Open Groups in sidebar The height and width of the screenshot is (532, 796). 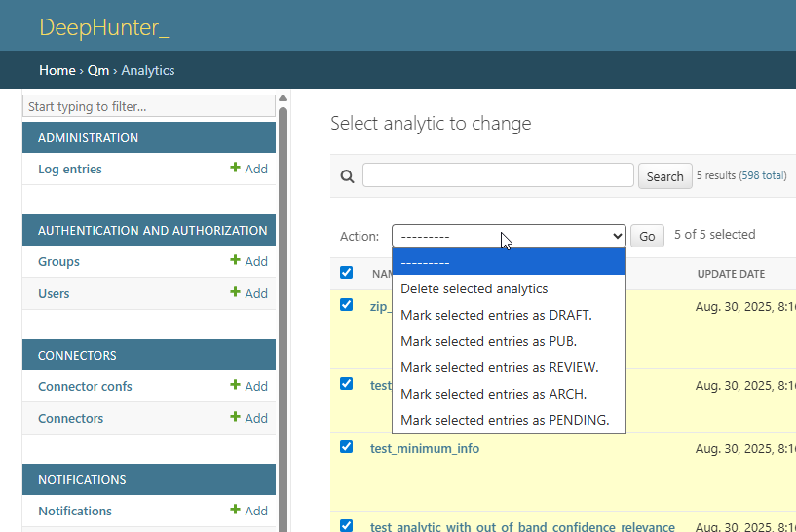coord(58,261)
